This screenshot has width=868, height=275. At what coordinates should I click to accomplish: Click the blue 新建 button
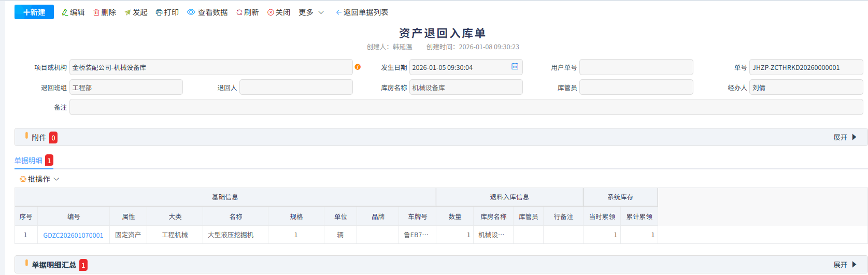pyautogui.click(x=34, y=12)
